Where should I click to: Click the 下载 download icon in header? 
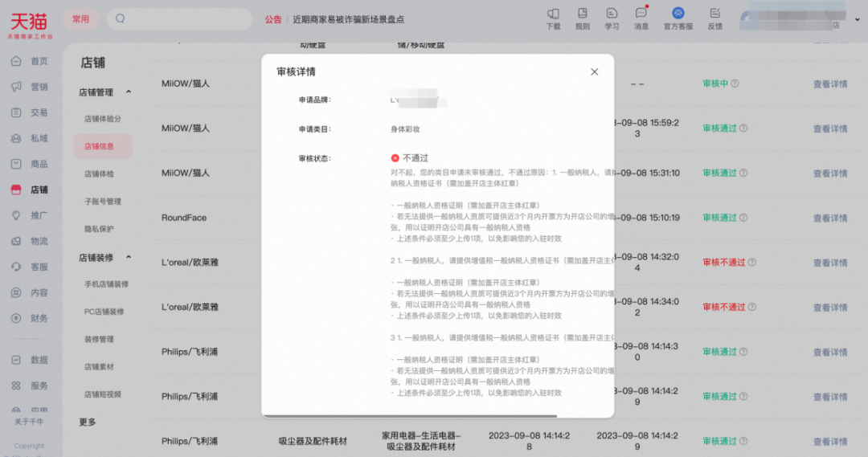[553, 14]
